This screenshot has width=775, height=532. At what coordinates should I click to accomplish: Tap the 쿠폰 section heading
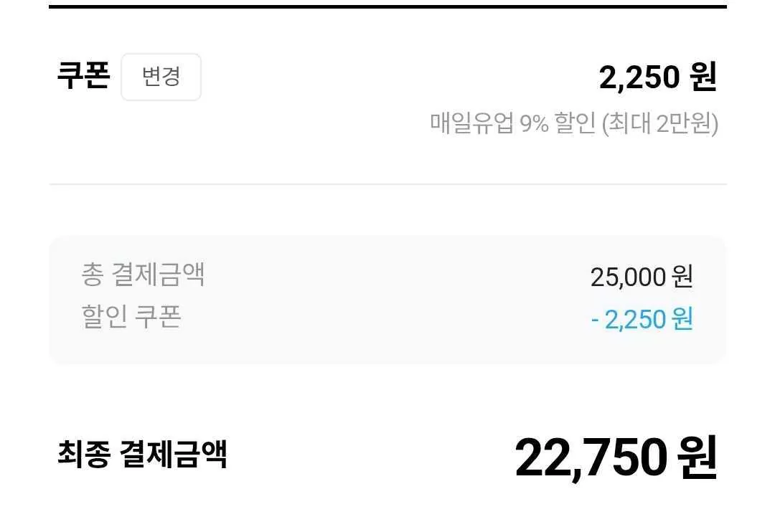(x=83, y=76)
